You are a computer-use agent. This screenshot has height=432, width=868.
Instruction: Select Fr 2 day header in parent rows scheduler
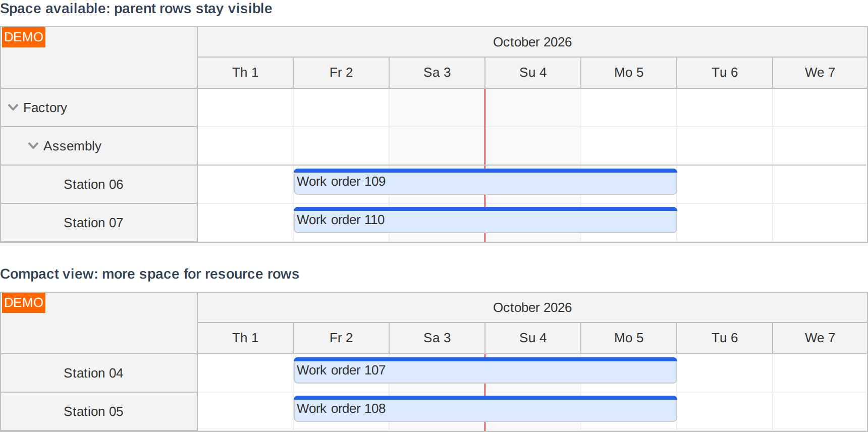coord(341,73)
